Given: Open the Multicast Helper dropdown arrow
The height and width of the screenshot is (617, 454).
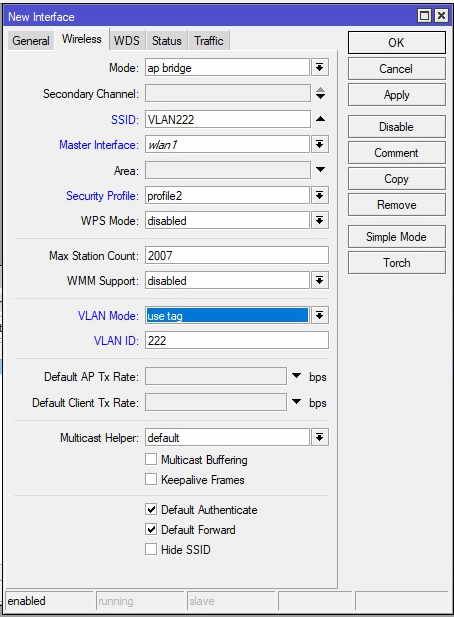Looking at the screenshot, I should click(319, 437).
